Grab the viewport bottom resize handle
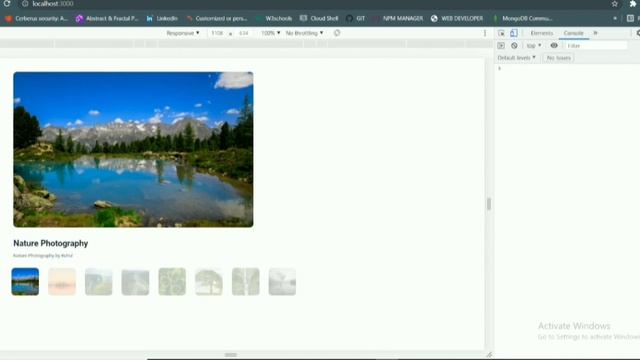 231,355
